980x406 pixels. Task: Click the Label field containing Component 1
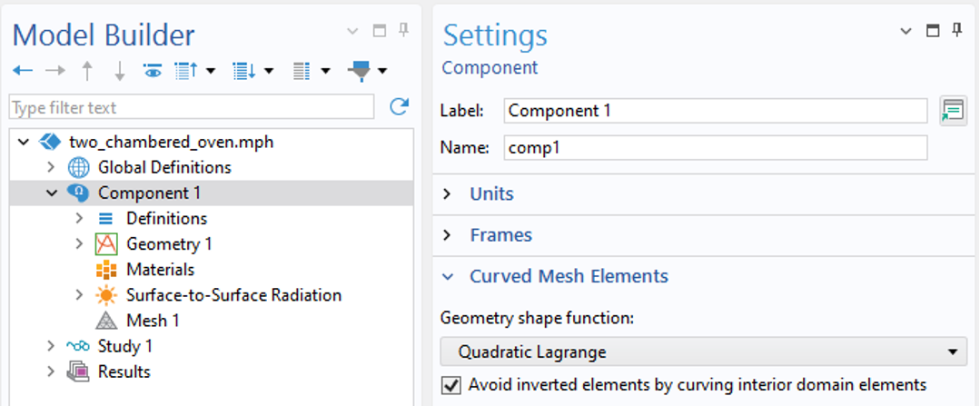coord(716,111)
